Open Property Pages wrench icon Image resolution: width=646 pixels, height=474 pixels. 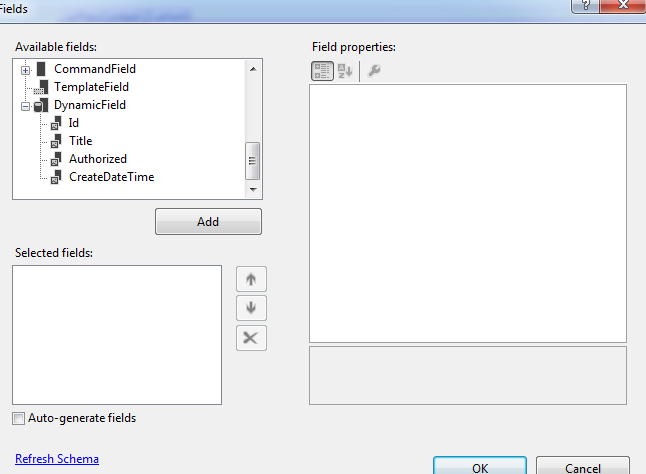(374, 71)
